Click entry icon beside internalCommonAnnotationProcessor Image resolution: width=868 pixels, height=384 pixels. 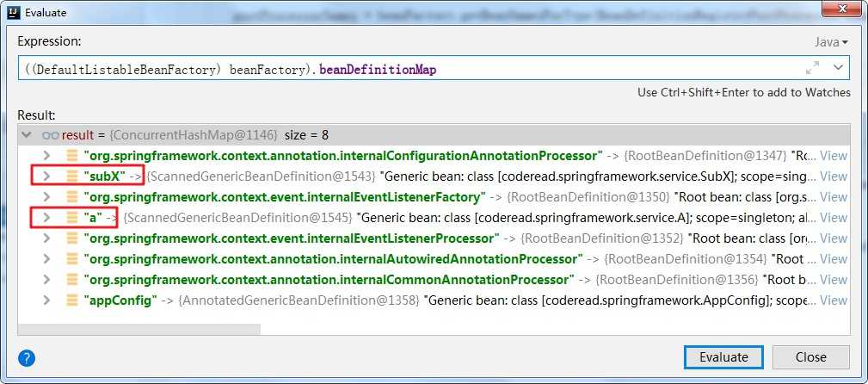(x=72, y=280)
